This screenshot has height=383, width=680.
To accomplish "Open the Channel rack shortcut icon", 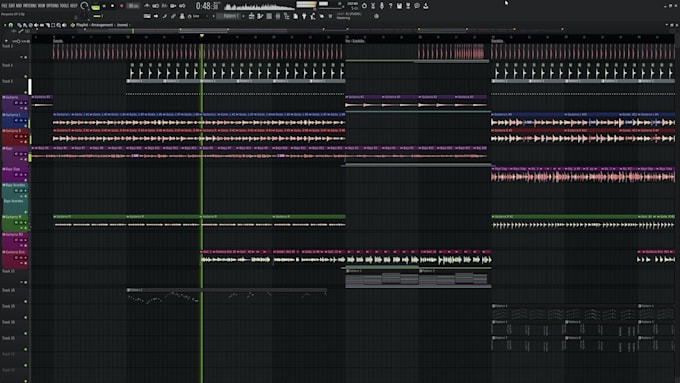I will [269, 16].
